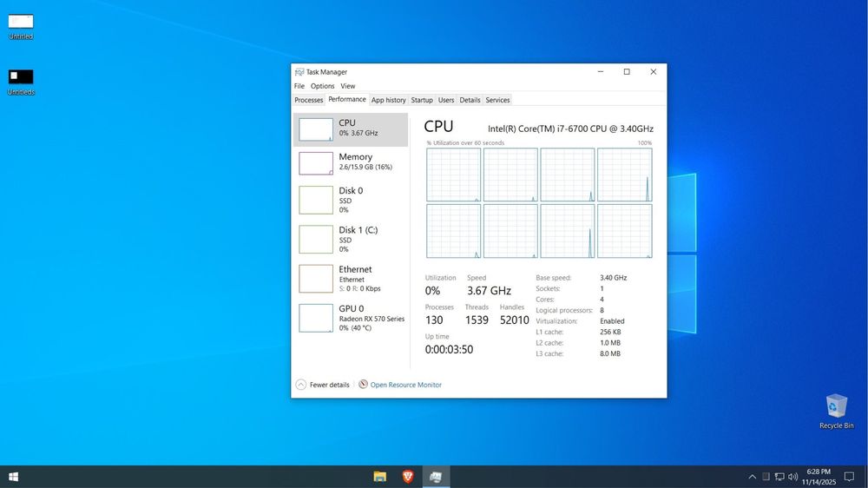Open the View menu
The image size is (868, 488).
pyautogui.click(x=348, y=86)
